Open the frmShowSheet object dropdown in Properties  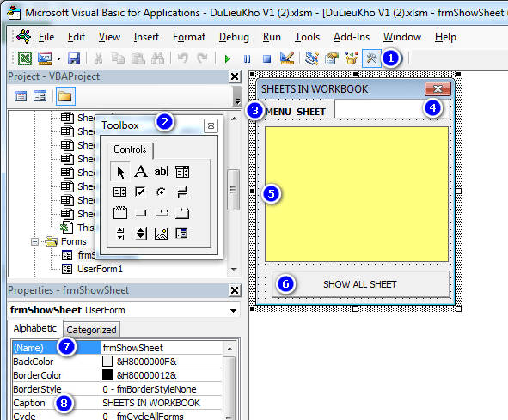click(x=233, y=311)
